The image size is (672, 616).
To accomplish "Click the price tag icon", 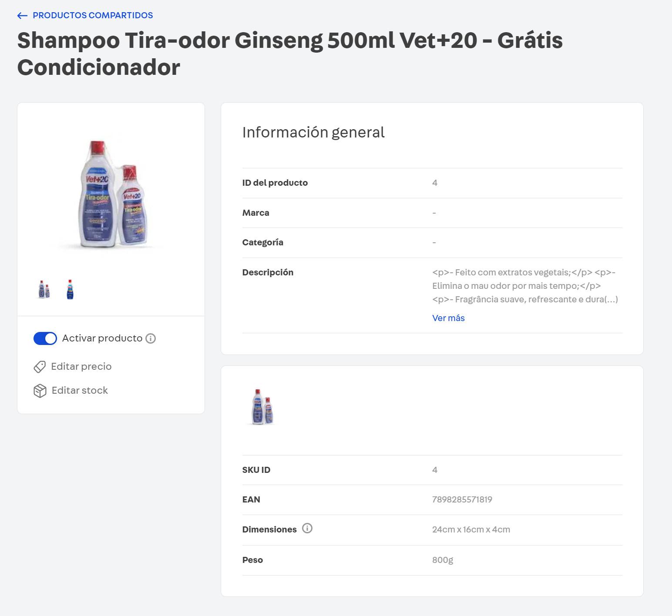I will 40,367.
